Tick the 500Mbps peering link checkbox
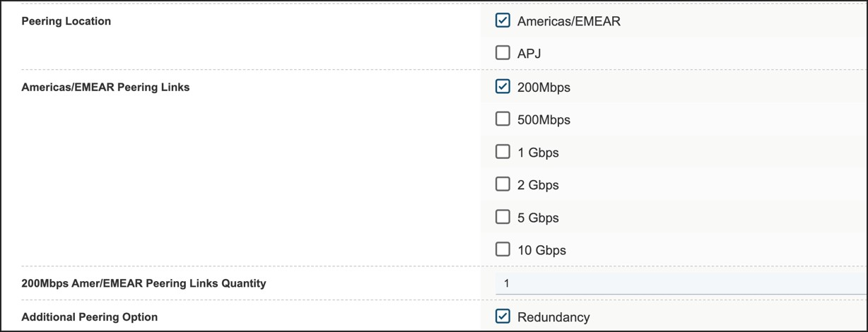Screen dimensions: 868x332 tap(503, 119)
